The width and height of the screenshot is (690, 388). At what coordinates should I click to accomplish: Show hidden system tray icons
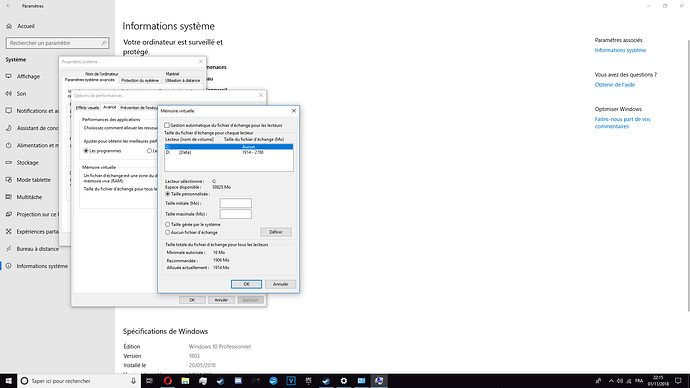[x=611, y=381]
